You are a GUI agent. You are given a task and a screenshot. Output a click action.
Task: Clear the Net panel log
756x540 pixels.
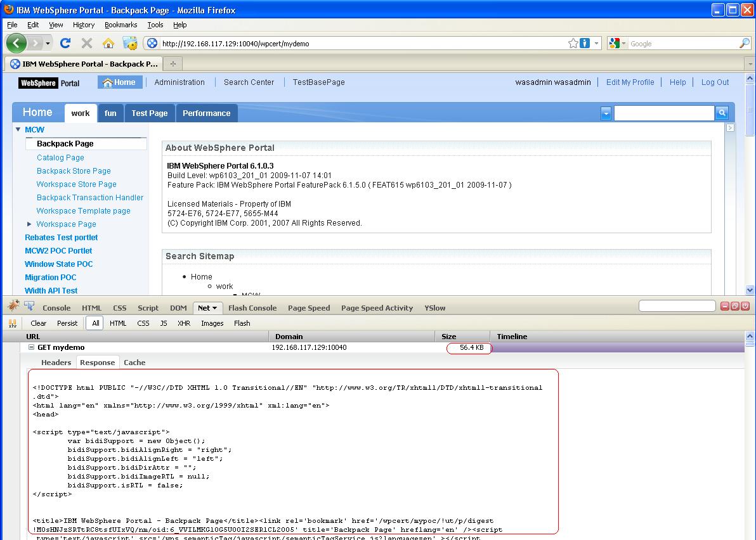(39, 323)
